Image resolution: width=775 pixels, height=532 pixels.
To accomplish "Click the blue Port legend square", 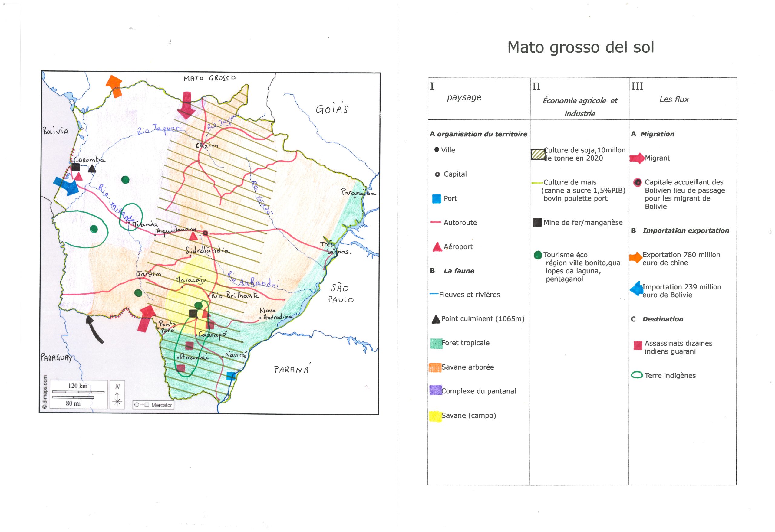I will 436,199.
